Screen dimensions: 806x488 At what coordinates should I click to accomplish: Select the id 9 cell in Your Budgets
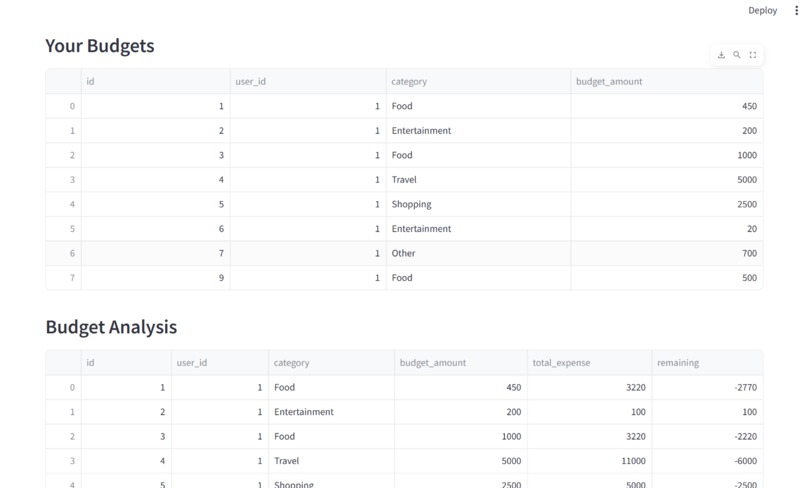coord(155,278)
